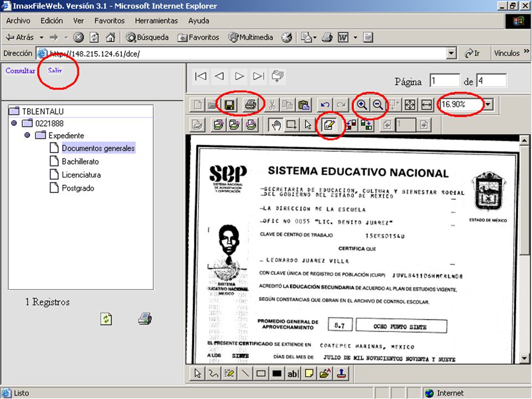Select the text-from-file annotation tool
The width and height of the screenshot is (532, 399).
point(325,374)
